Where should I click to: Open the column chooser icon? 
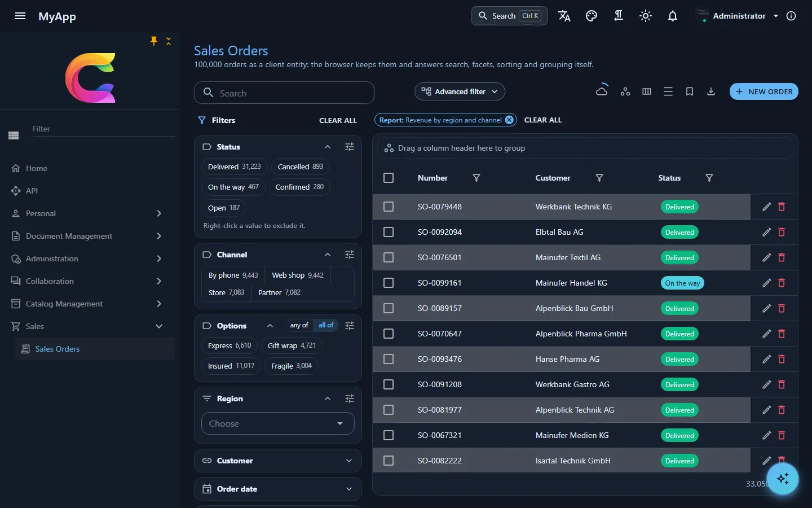point(647,91)
